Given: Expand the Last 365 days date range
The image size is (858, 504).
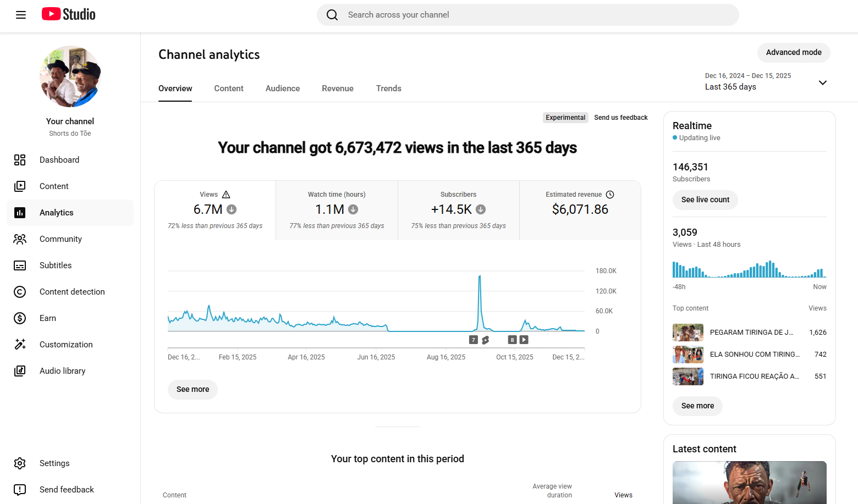Looking at the screenshot, I should [822, 82].
